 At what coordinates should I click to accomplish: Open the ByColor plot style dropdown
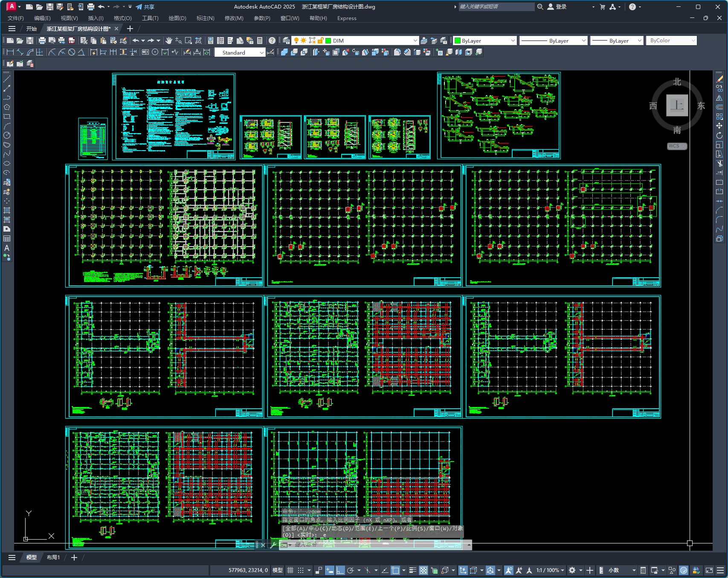pos(693,41)
